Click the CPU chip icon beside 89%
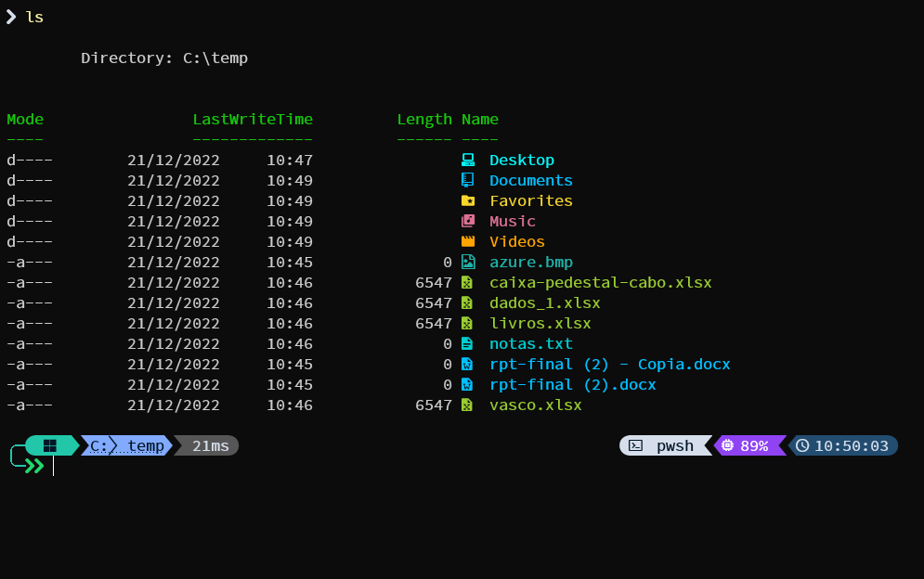 [728, 445]
